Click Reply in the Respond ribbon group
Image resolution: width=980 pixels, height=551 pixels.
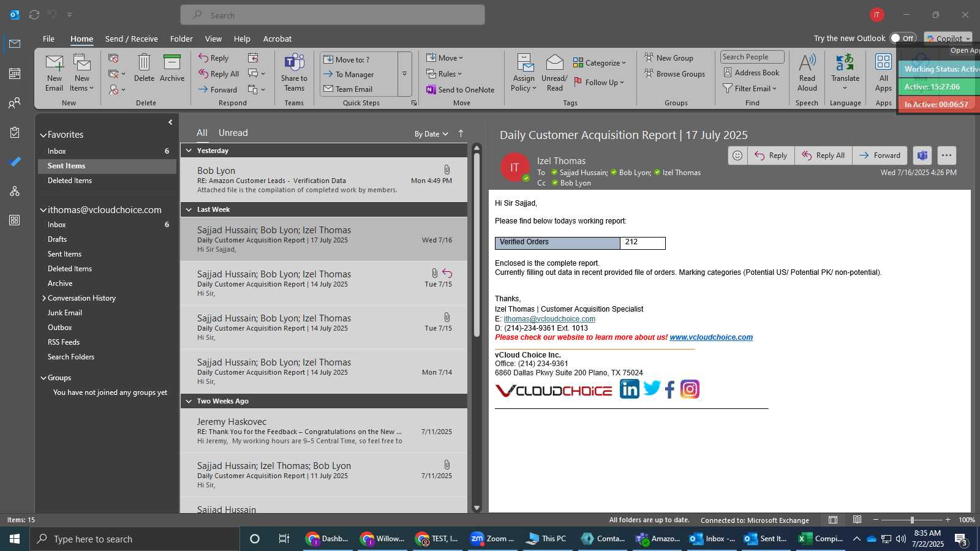tap(213, 58)
